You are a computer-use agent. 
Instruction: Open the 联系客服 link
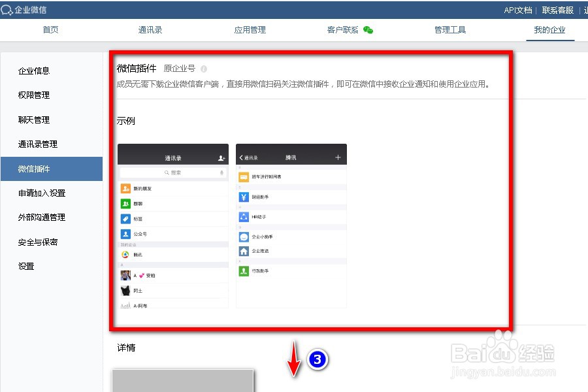pyautogui.click(x=558, y=10)
